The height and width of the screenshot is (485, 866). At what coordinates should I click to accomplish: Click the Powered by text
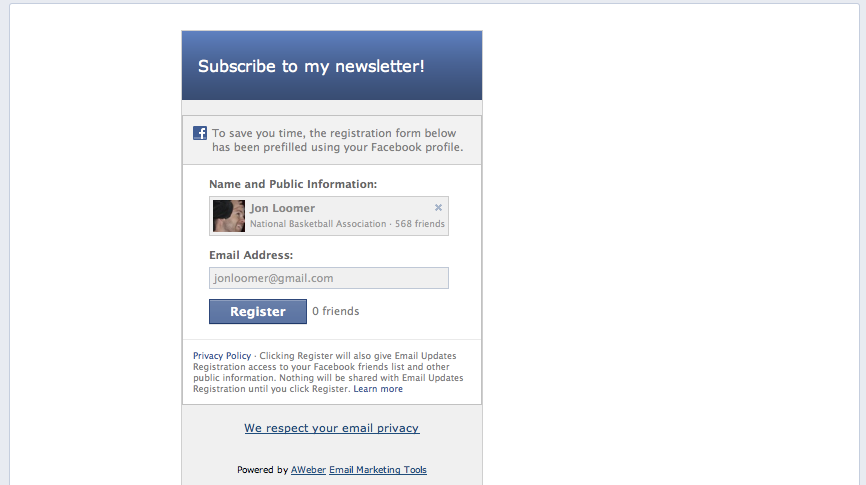click(x=262, y=470)
